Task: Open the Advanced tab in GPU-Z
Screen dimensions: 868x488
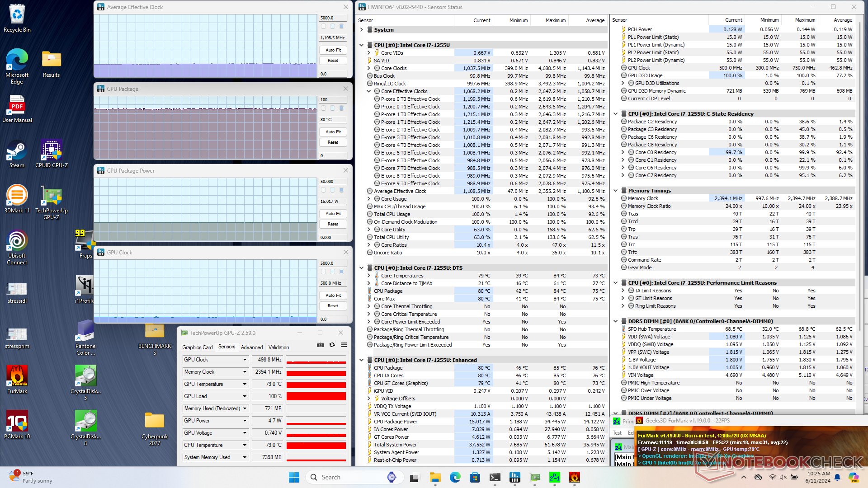Action: tap(251, 347)
